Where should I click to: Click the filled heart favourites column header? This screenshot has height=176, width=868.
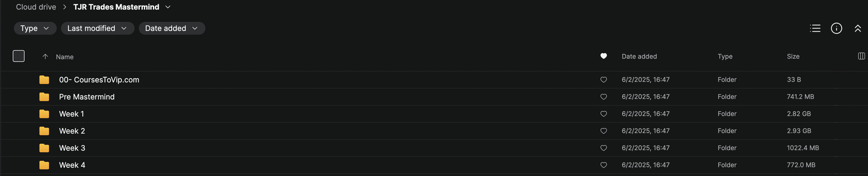pyautogui.click(x=603, y=56)
